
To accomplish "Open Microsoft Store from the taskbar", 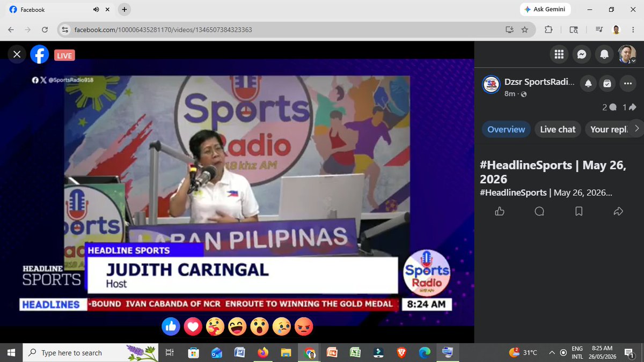I will click(x=194, y=352).
